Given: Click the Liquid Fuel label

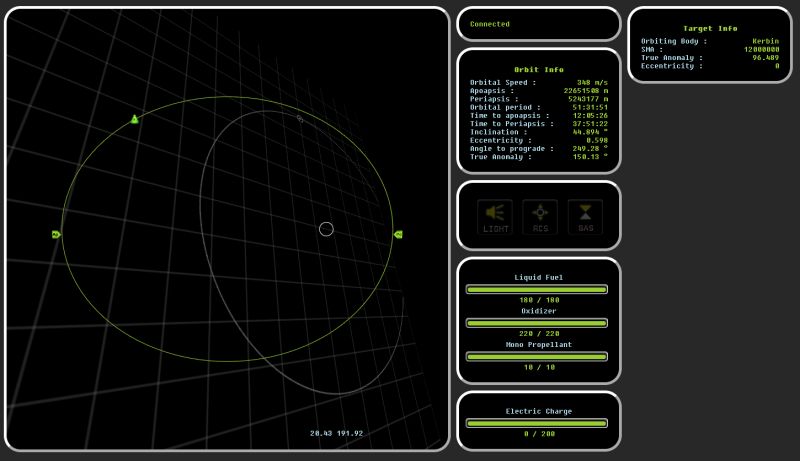Looking at the screenshot, I should tap(539, 277).
